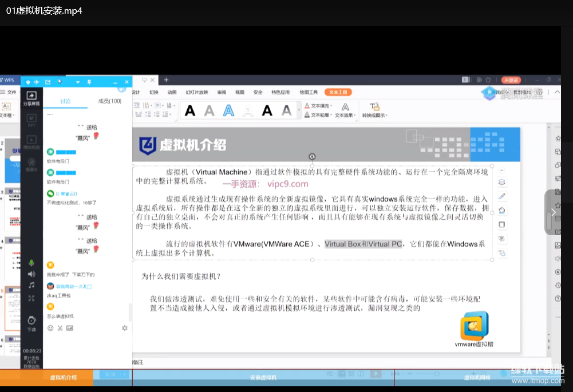
Task: Click the brush format icon beside text box
Action: click(502, 196)
